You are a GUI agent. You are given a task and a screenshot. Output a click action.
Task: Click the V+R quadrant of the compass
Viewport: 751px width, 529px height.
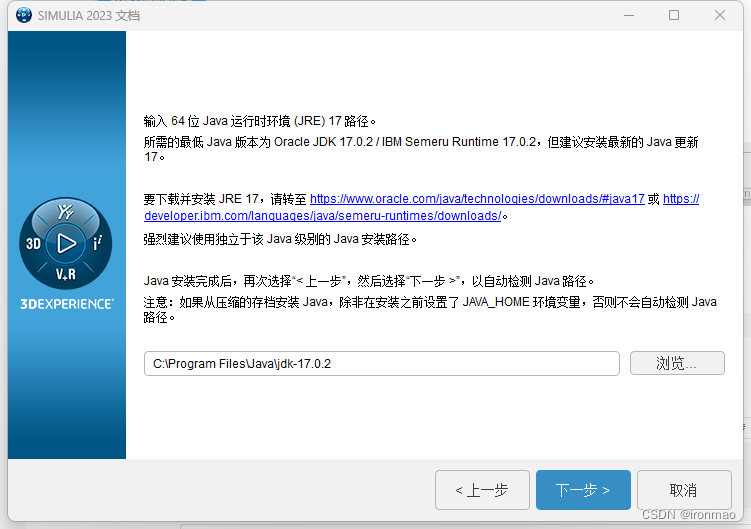click(66, 275)
